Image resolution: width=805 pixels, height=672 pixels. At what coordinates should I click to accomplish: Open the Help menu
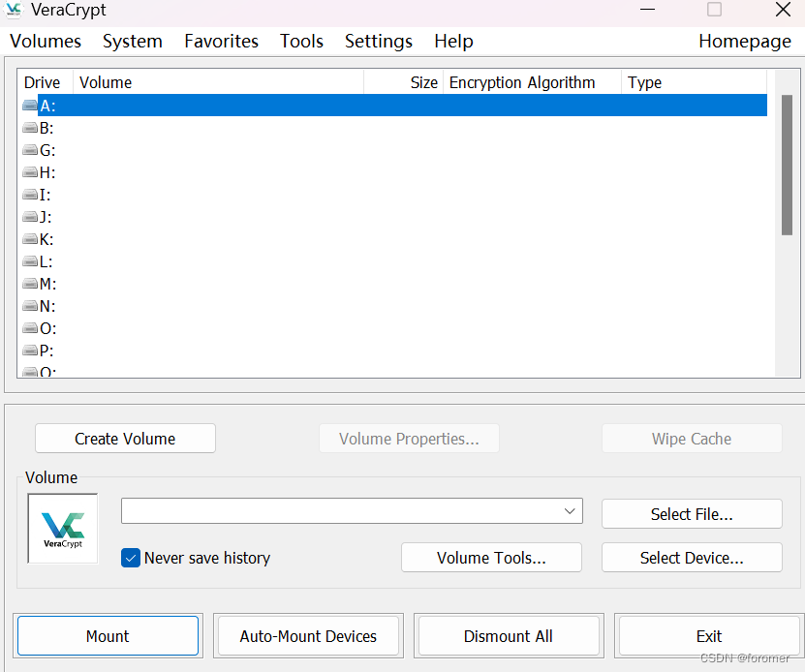point(453,41)
